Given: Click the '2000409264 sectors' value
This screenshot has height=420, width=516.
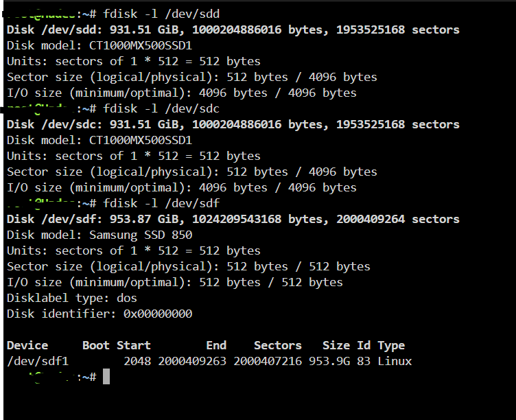Looking at the screenshot, I should click(x=398, y=219).
